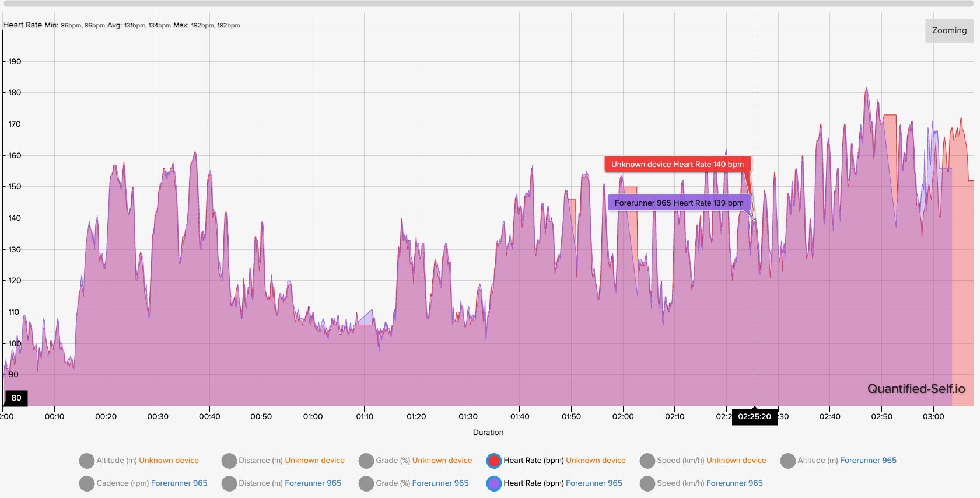Click the 02:25:20 time cursor marker

(x=755, y=416)
